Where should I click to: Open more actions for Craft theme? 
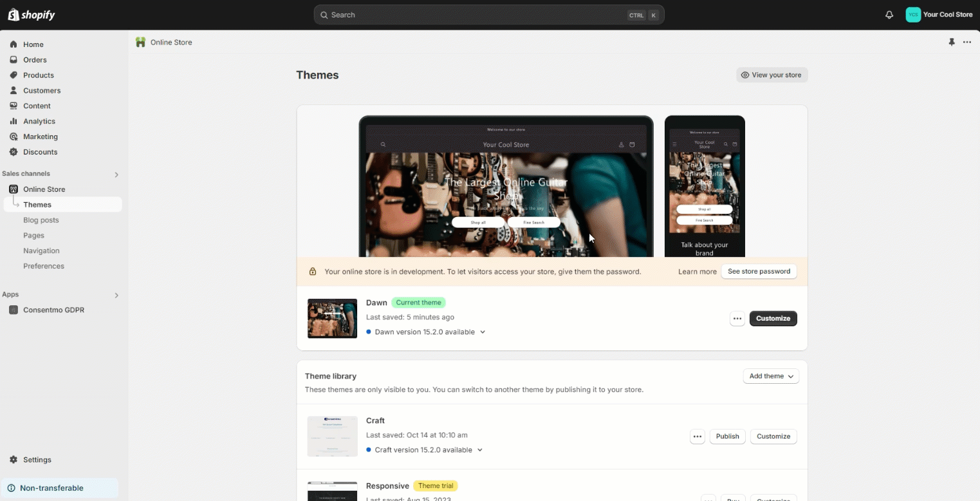click(x=697, y=436)
